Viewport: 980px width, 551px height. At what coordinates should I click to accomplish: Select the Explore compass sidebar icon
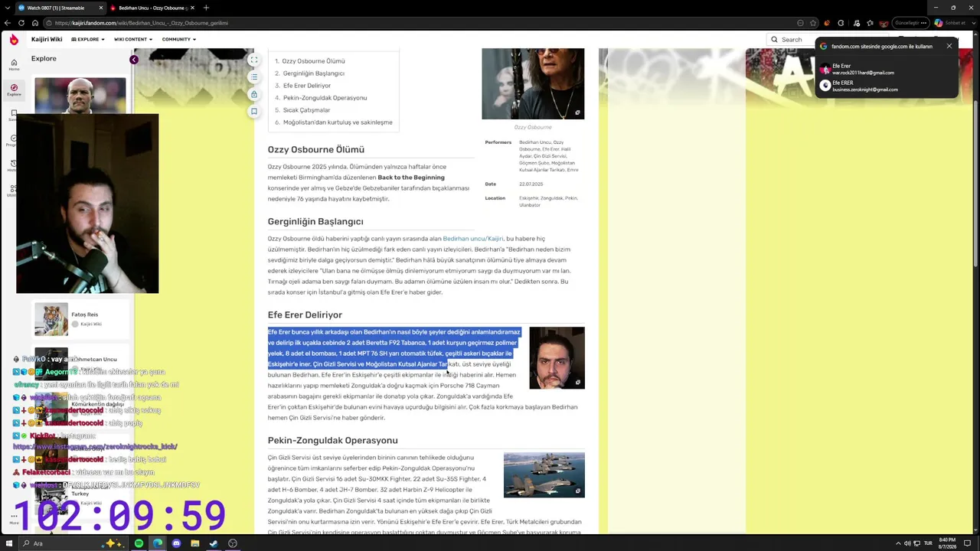tap(14, 90)
